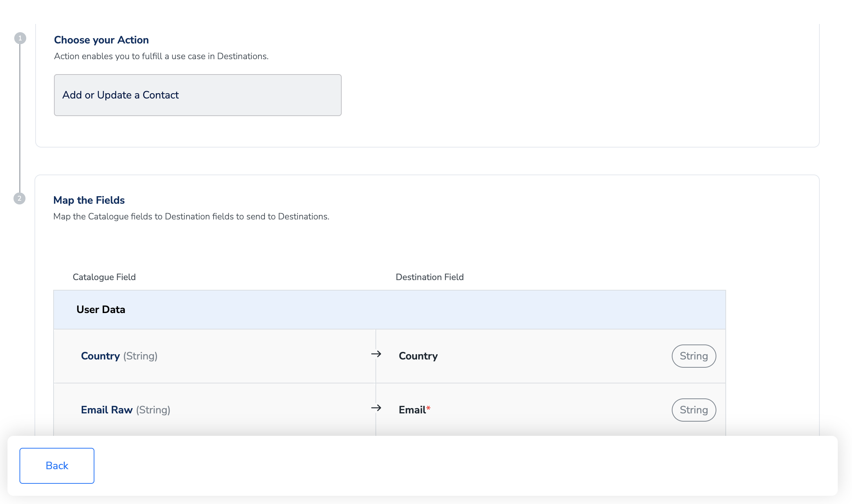Open the Add or Update a Contact dropdown
The height and width of the screenshot is (504, 852).
point(197,95)
